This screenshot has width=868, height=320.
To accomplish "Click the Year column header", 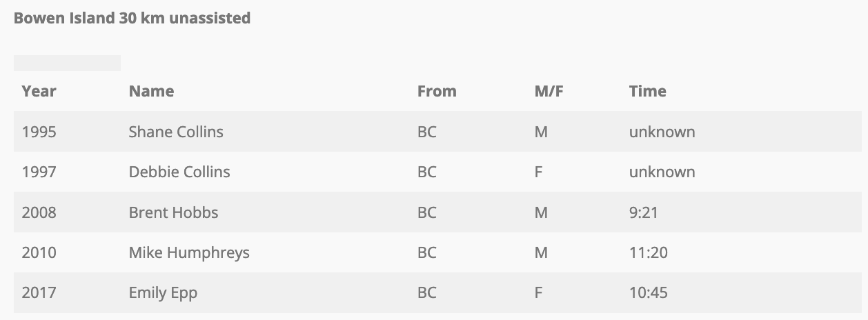I will (39, 91).
